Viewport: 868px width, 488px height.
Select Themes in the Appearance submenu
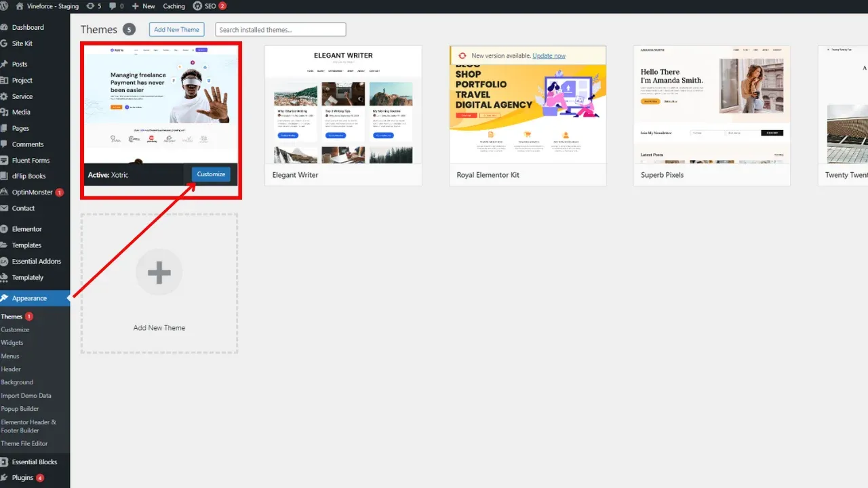click(x=12, y=317)
